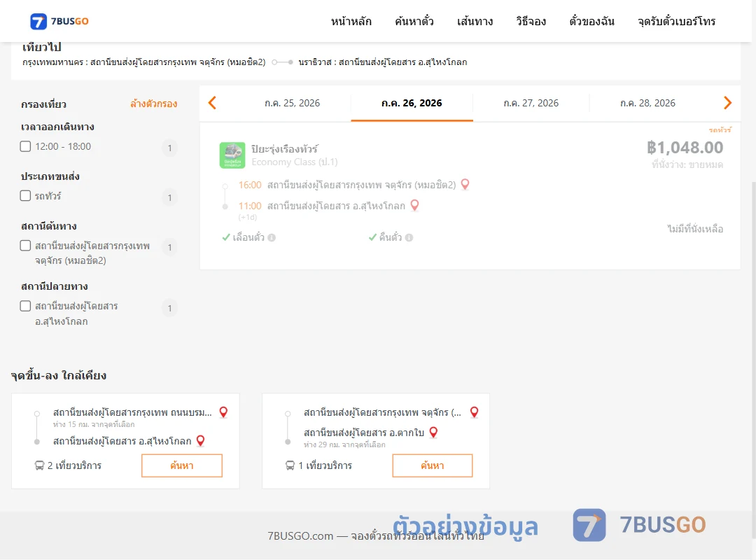Image resolution: width=756 pixels, height=560 pixels.
Task: Tick the destination อ.สุไหงโกลก checkbox
Action: point(26,306)
